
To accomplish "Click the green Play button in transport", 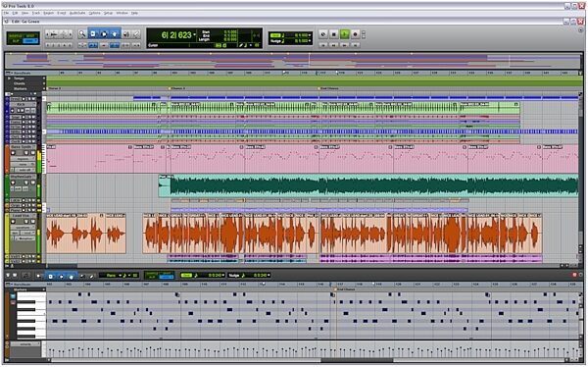I will point(344,34).
